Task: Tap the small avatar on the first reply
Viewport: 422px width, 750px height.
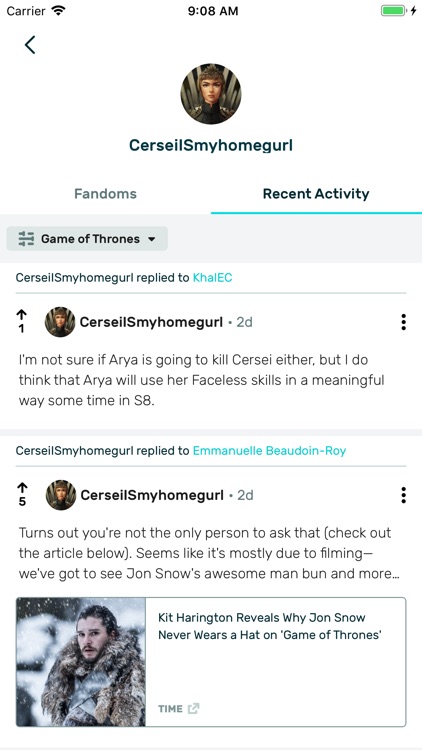Action: (x=60, y=322)
